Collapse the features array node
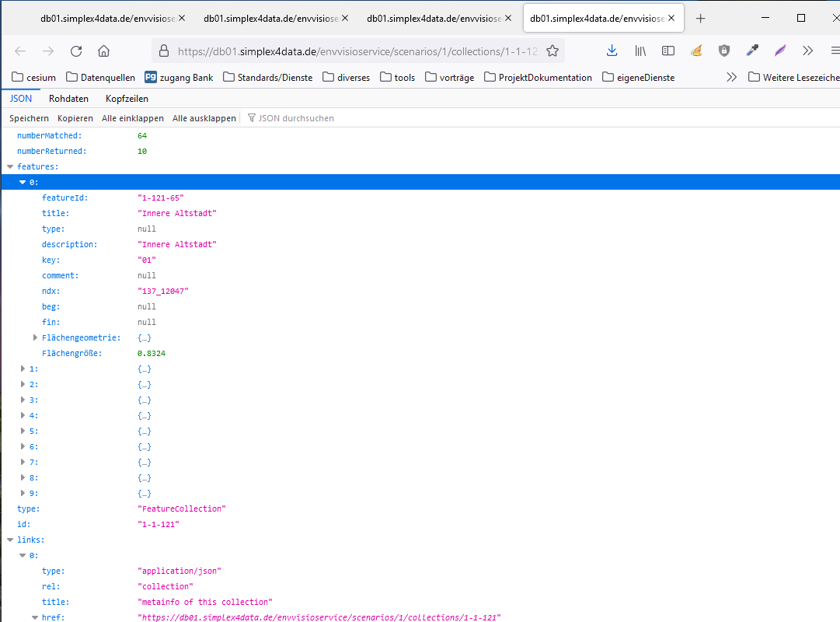Image resolution: width=840 pixels, height=622 pixels. [x=10, y=166]
